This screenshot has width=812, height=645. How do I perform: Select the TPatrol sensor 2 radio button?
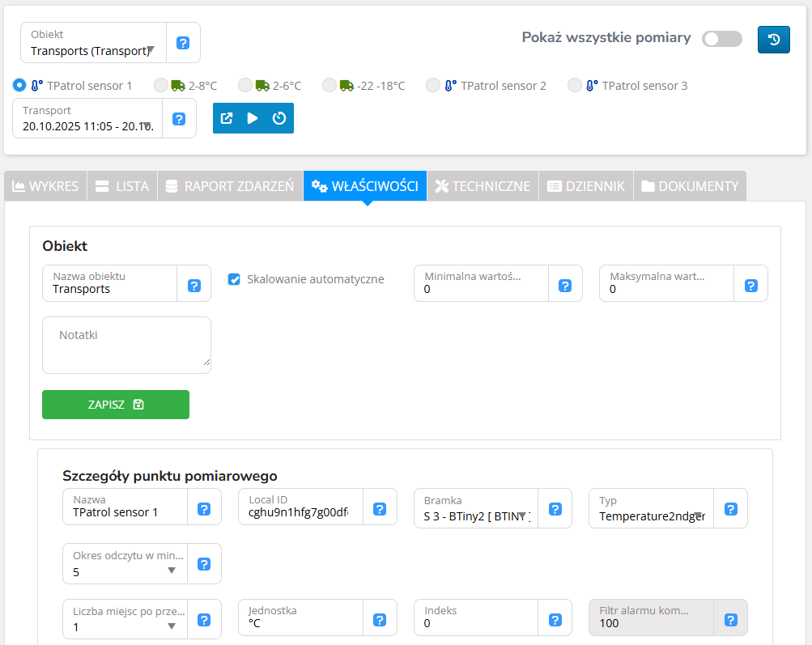pos(433,85)
